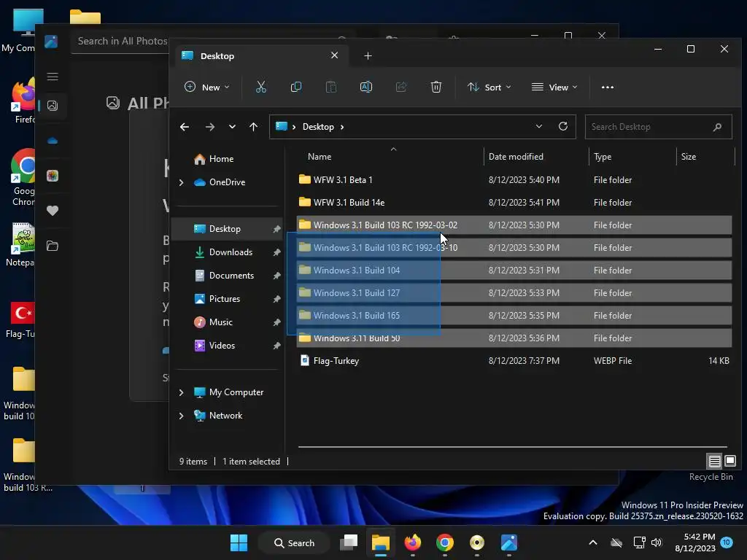Open Pictures in navigation pane

click(225, 298)
